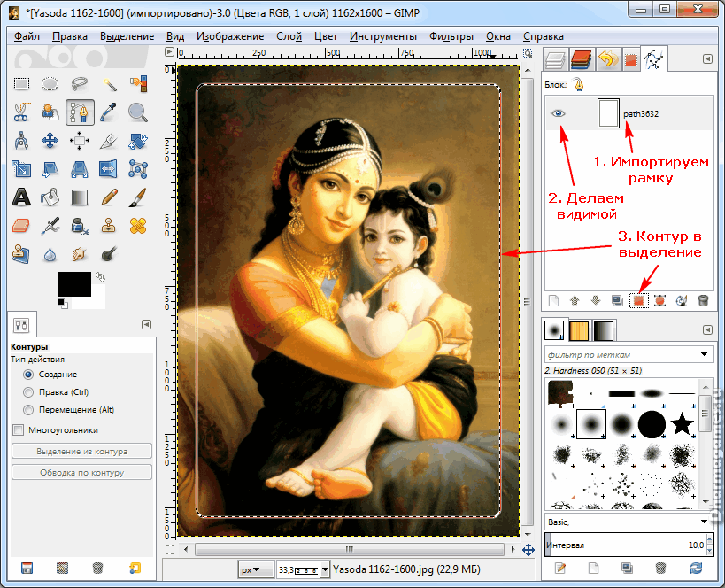Select the star brush thumbnail
Image resolution: width=725 pixels, height=588 pixels.
coord(682,424)
